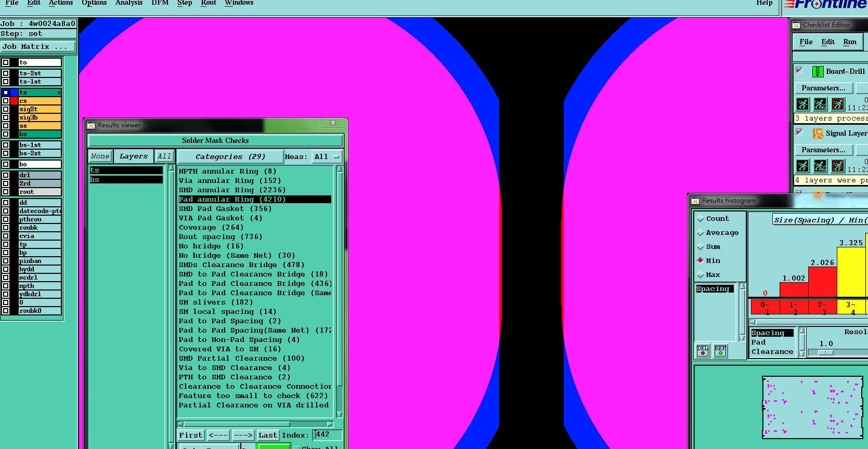Click first run icon under Signal Layer Parameters
868x449 pixels.
(803, 166)
